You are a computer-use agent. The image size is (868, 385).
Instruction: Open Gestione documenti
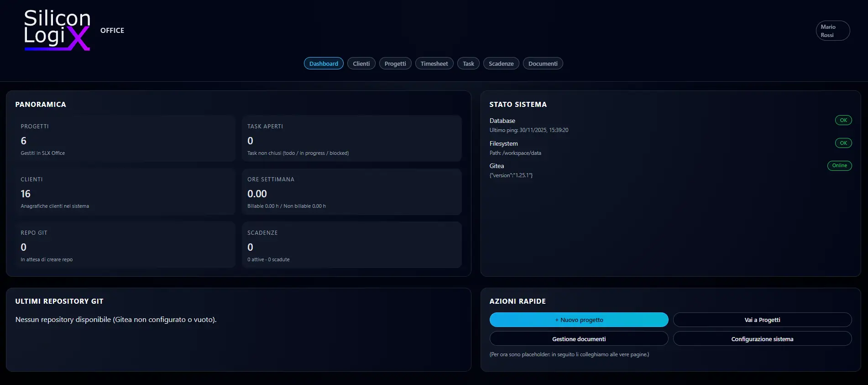(x=579, y=339)
